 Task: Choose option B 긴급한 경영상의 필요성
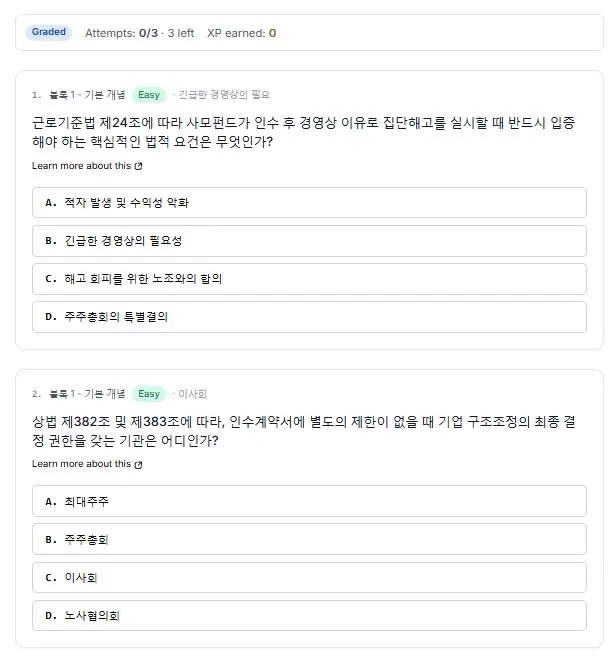pyautogui.click(x=309, y=241)
